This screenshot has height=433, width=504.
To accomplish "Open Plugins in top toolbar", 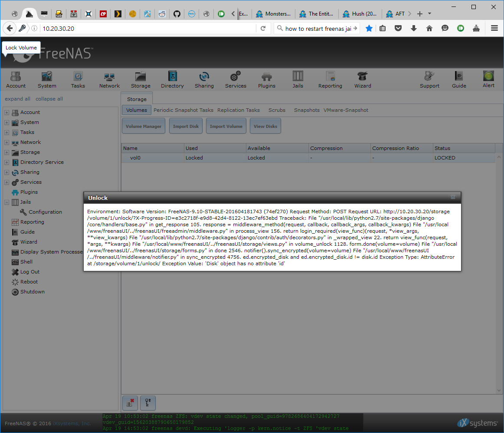I will (266, 80).
